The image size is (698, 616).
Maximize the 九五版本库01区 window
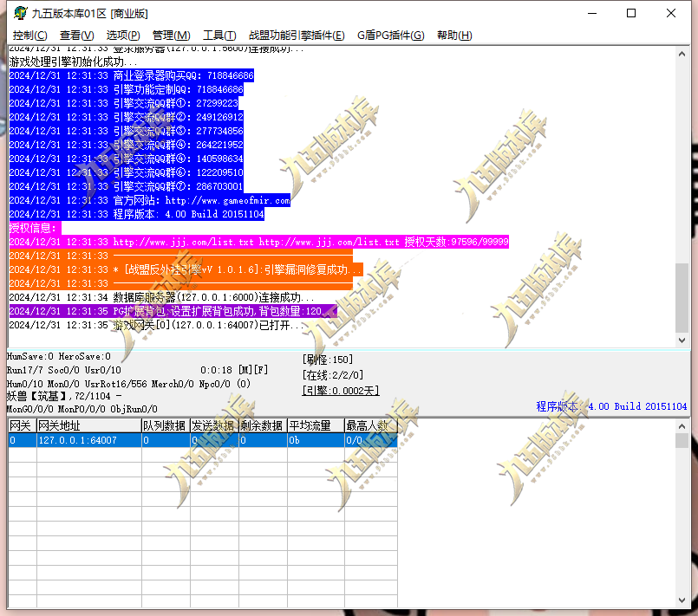click(x=631, y=13)
